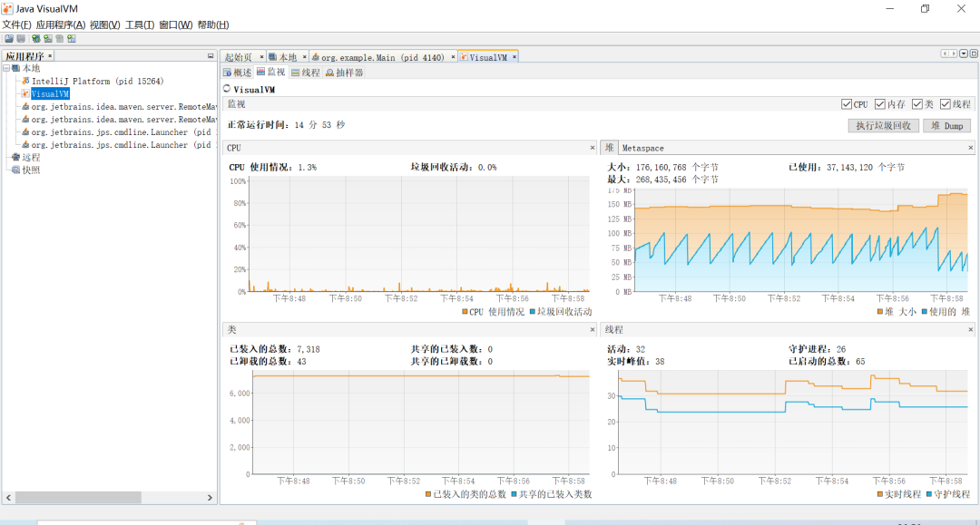The height and width of the screenshot is (525, 980).
Task: Click the applications panel scroll-left arrow
Action: (8, 498)
